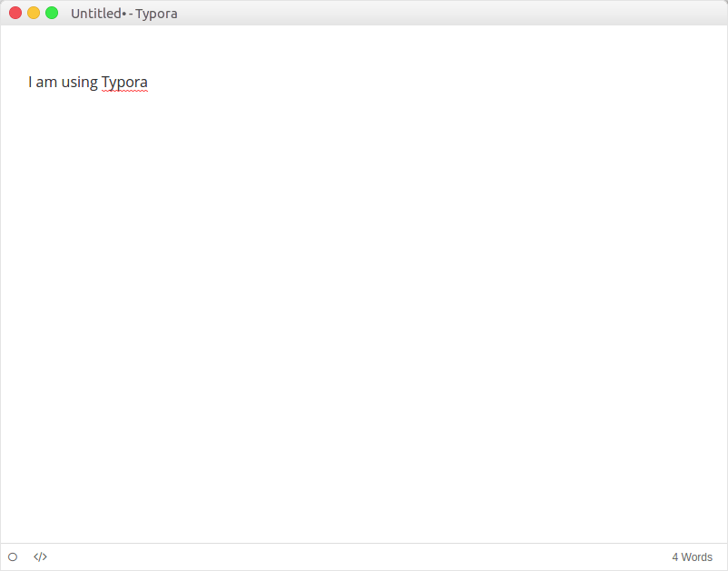Click the blank title bar area right of Typora
Viewport: 728px width, 571px height.
pyautogui.click(x=450, y=13)
